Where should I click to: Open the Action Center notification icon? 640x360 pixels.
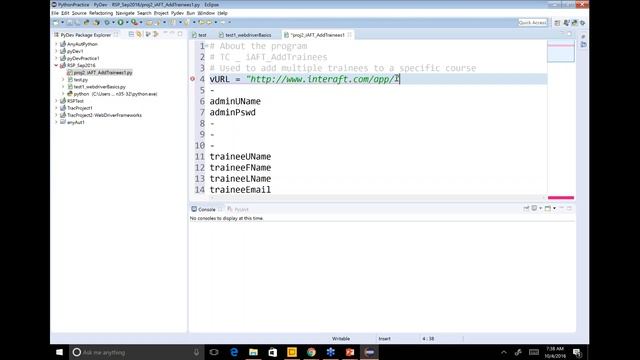(577, 352)
